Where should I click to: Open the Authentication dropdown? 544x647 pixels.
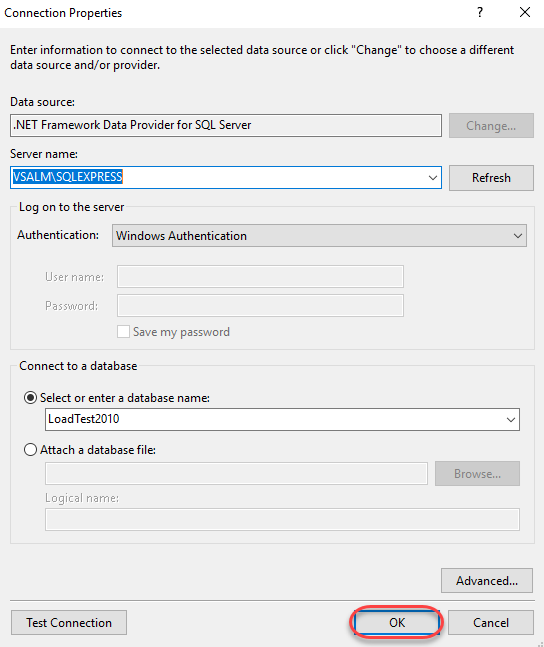click(x=319, y=236)
